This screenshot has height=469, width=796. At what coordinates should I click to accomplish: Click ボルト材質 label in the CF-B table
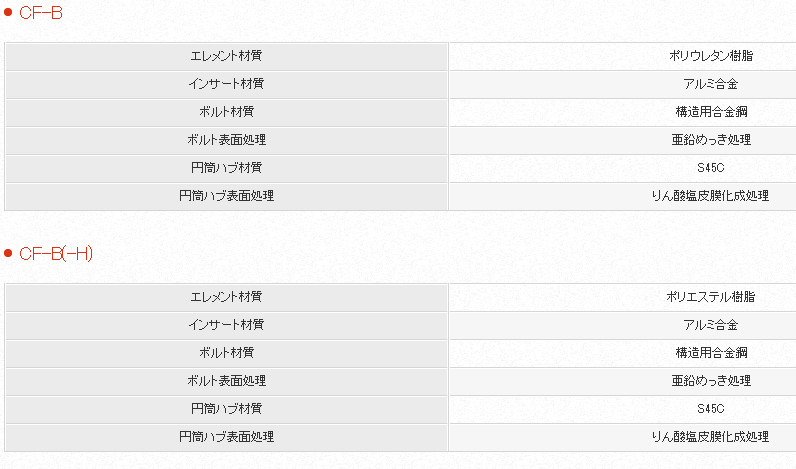[x=226, y=112]
